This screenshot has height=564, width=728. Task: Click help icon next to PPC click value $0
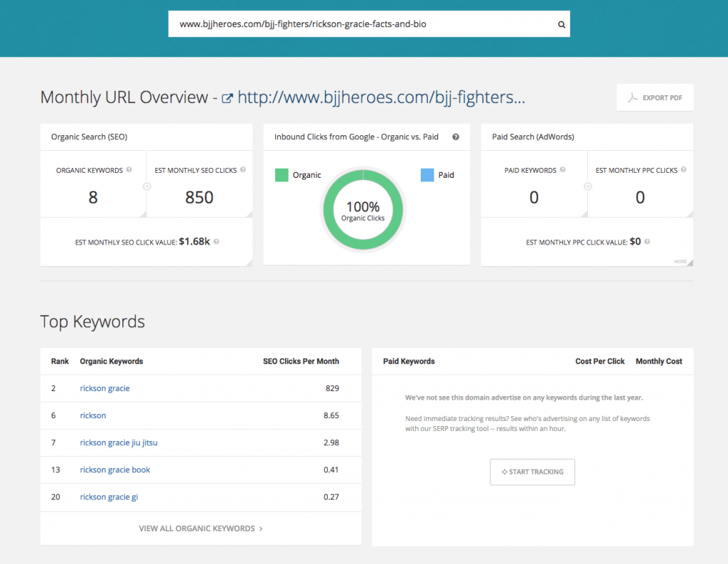[x=648, y=242]
